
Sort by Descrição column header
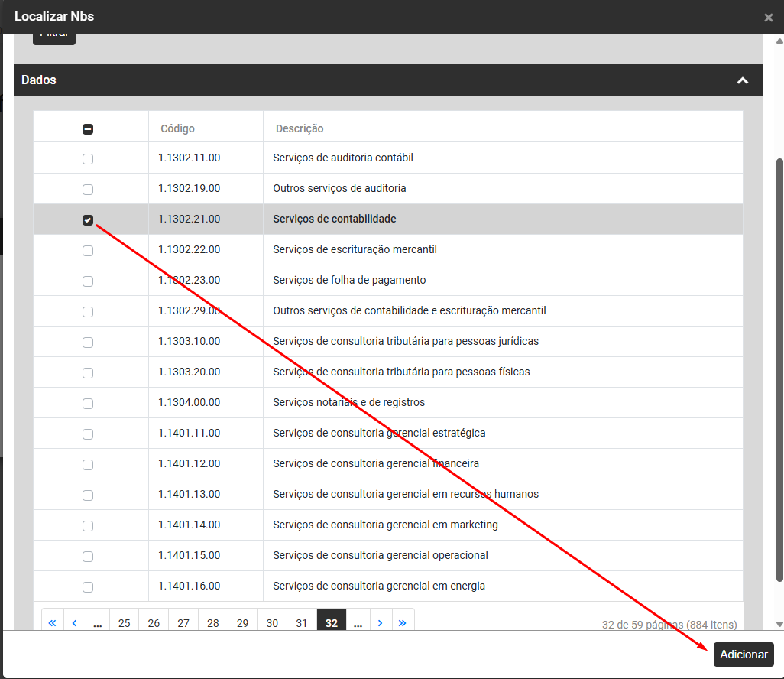[x=300, y=128]
